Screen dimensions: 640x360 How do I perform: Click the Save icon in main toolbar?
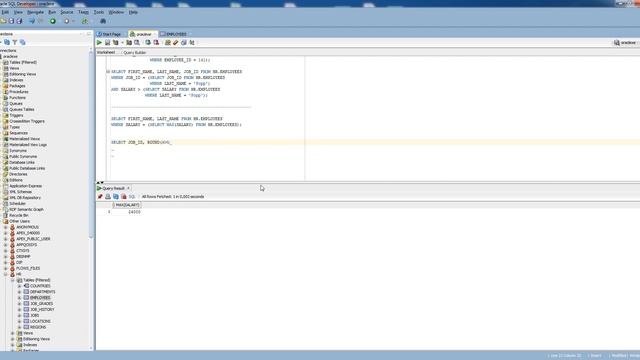[11, 21]
